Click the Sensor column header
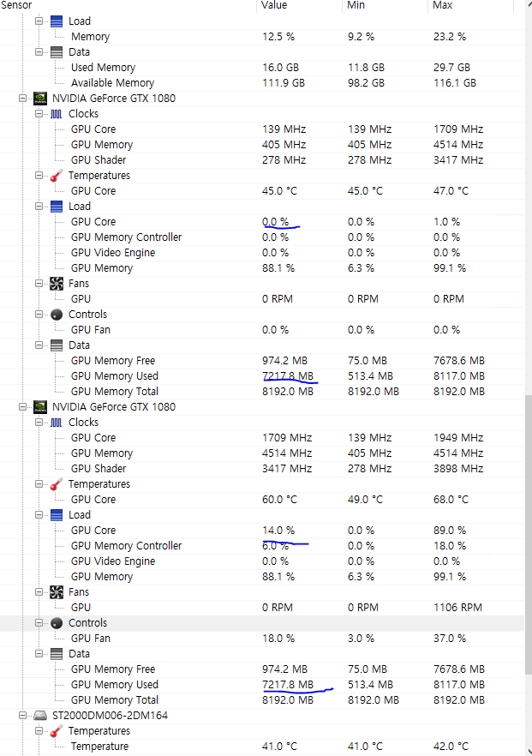The width and height of the screenshot is (532, 756). 17,5
